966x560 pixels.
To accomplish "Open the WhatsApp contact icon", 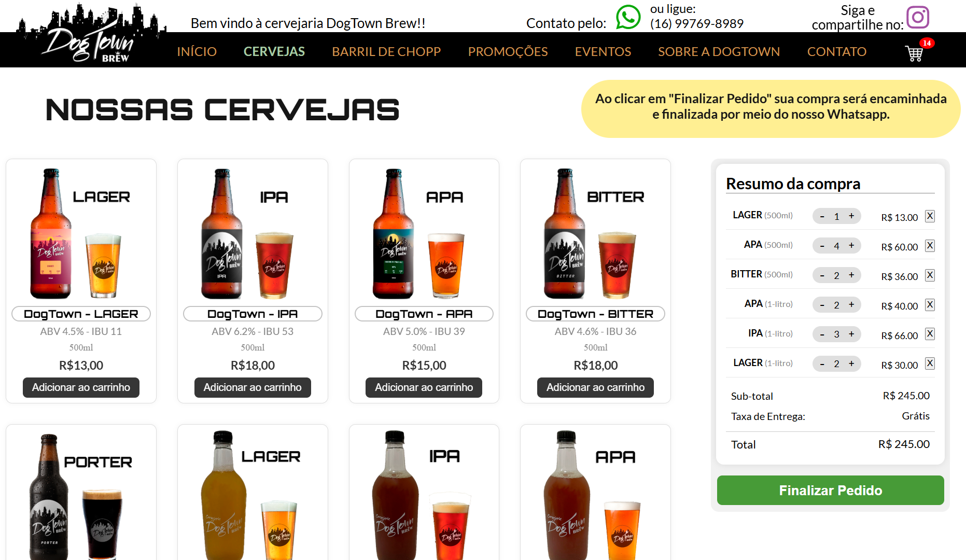I will [628, 17].
